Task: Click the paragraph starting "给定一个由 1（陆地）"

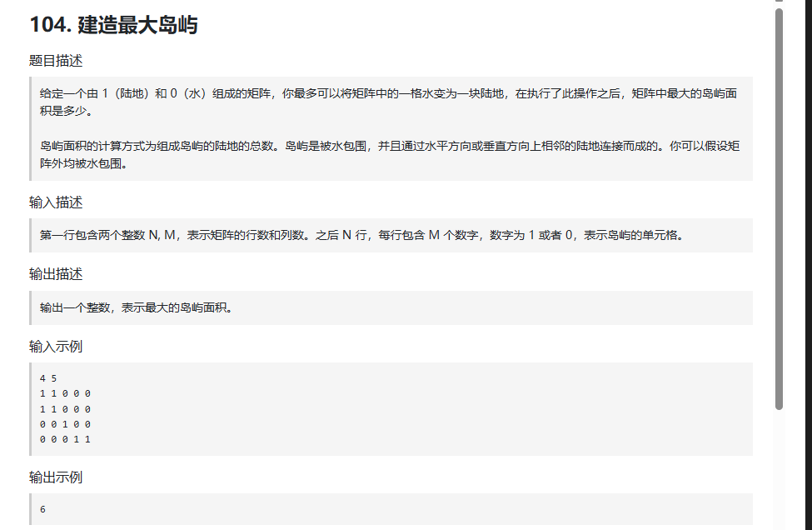Action: tap(388, 102)
